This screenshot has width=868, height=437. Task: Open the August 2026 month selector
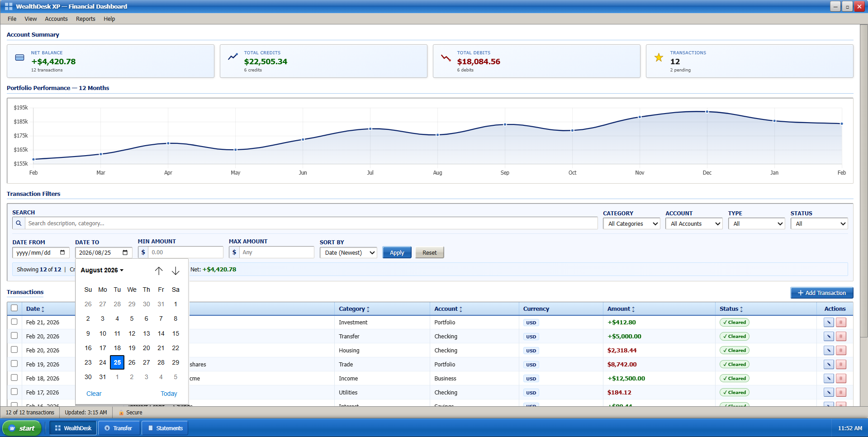click(102, 270)
